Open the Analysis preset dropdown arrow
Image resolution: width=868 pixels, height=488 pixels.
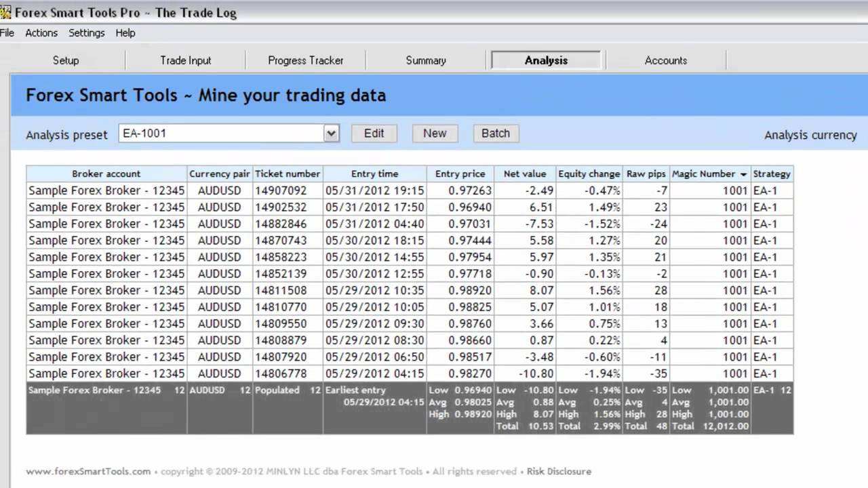(x=331, y=134)
